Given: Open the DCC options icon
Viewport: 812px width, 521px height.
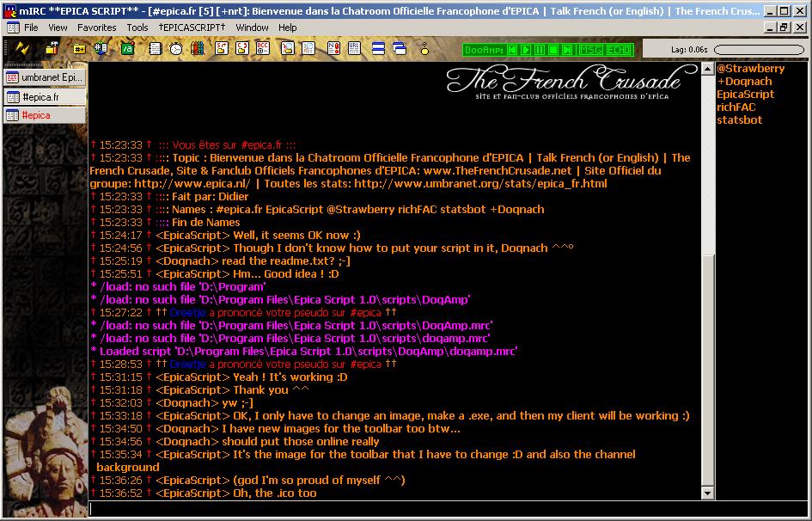Looking at the screenshot, I should (x=263, y=49).
